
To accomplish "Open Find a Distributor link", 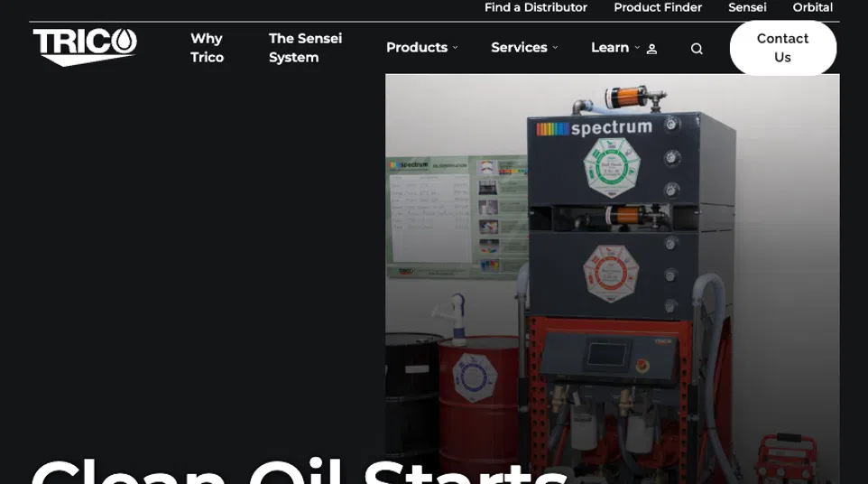I will click(535, 8).
